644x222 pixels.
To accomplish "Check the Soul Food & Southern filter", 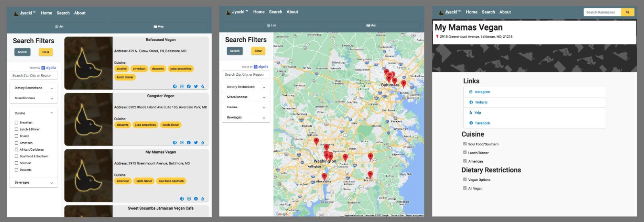I will 16,156.
